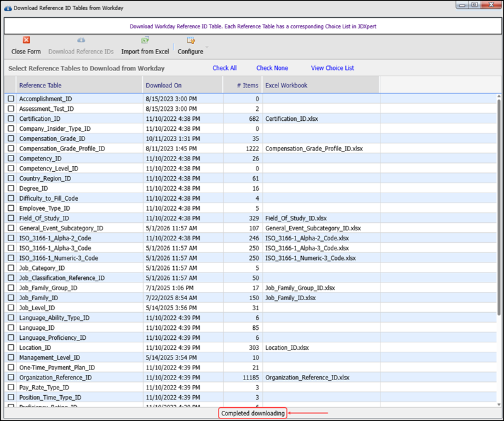504x421 pixels.
Task: Select the Management_Level_ID row name
Action: point(50,357)
